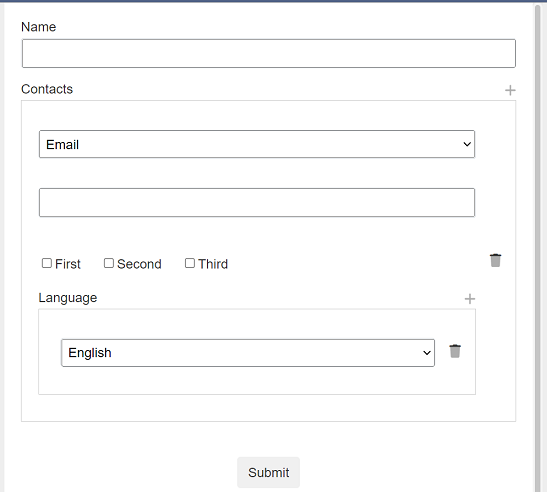547x492 pixels.
Task: Submit the form
Action: coord(268,472)
